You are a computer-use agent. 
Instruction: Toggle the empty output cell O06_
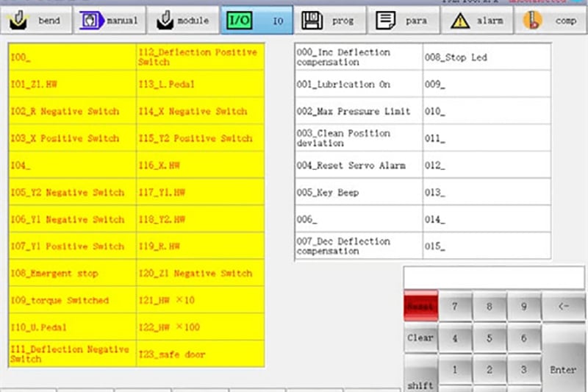[x=359, y=219]
